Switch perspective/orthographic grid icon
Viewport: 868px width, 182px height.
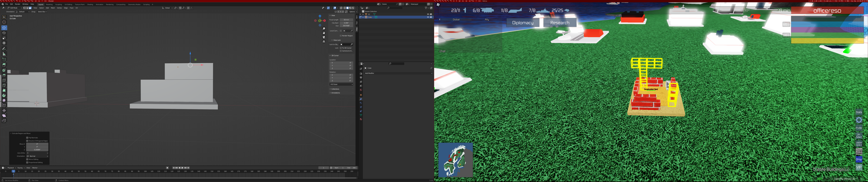(x=324, y=42)
